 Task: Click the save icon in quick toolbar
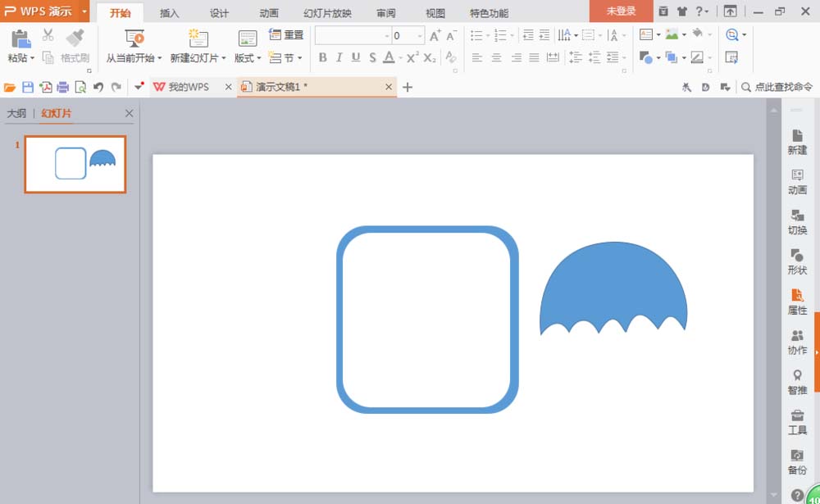pyautogui.click(x=28, y=88)
